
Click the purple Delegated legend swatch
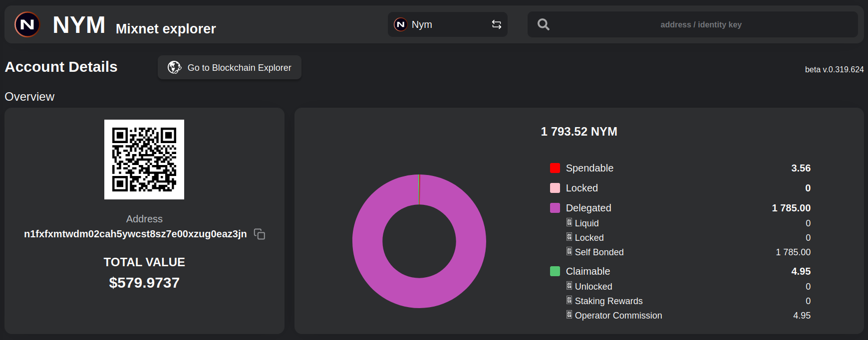tap(555, 208)
